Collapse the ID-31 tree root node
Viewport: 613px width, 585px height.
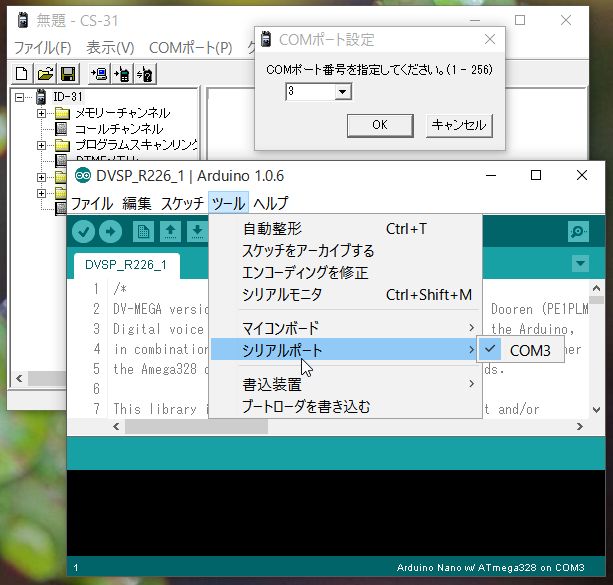[x=20, y=97]
